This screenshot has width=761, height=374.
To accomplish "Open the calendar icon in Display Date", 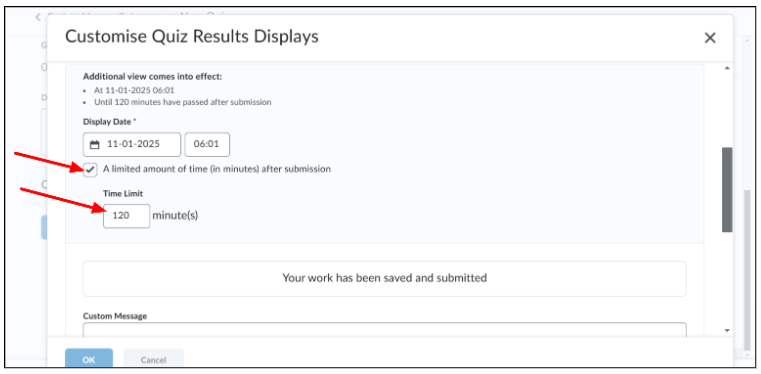I will pyautogui.click(x=95, y=145).
